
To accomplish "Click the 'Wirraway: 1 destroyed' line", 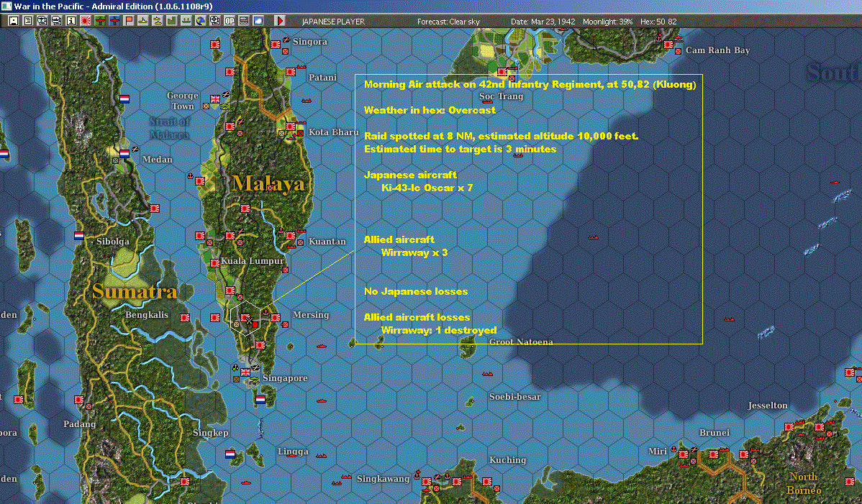I will (x=439, y=330).
